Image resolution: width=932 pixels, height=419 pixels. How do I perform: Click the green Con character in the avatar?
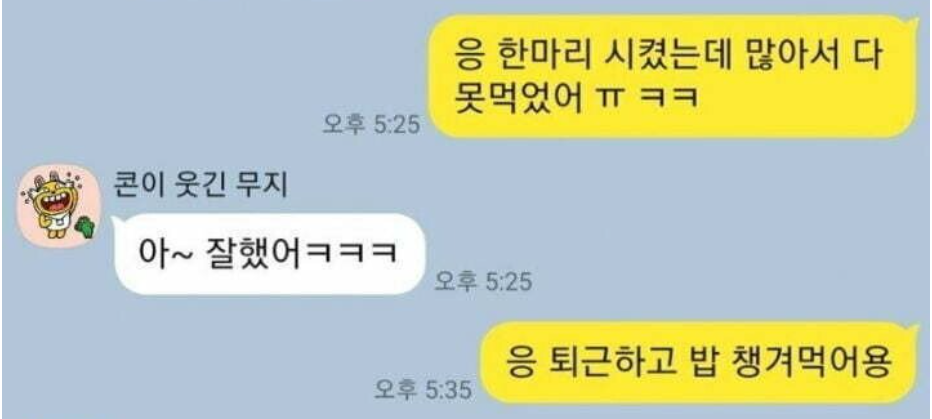[x=84, y=228]
